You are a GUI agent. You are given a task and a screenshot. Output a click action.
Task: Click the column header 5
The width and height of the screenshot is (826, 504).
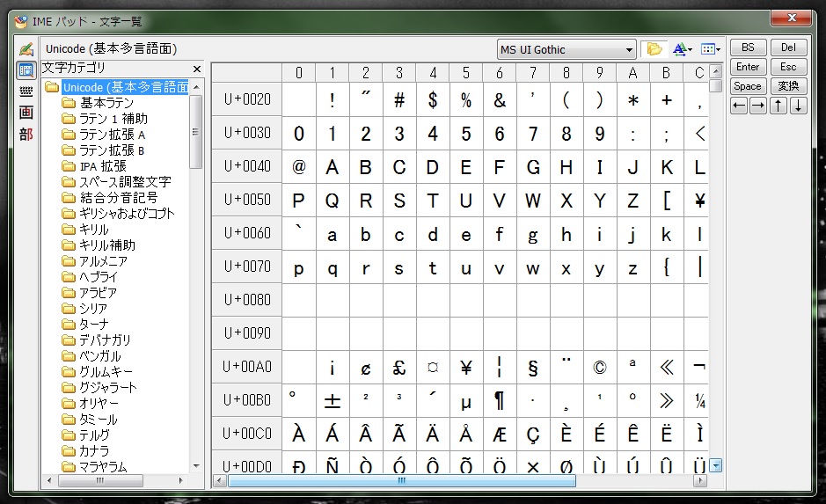point(466,73)
